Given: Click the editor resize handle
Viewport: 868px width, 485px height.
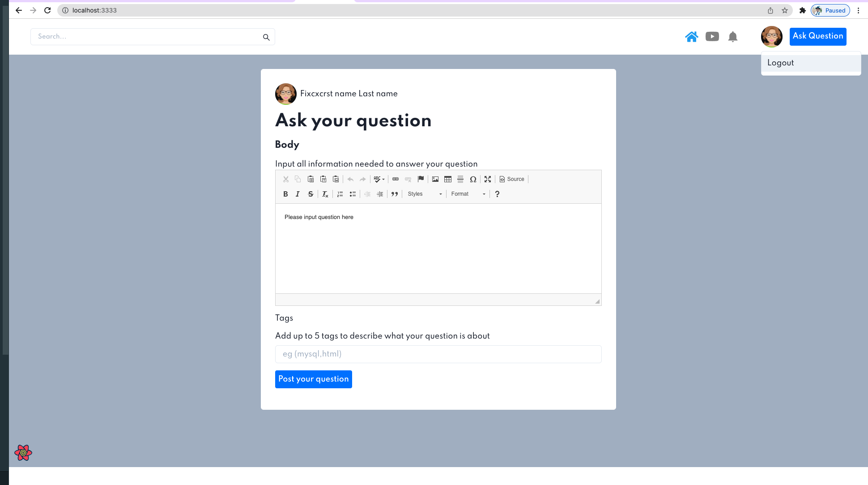Looking at the screenshot, I should coord(597,301).
